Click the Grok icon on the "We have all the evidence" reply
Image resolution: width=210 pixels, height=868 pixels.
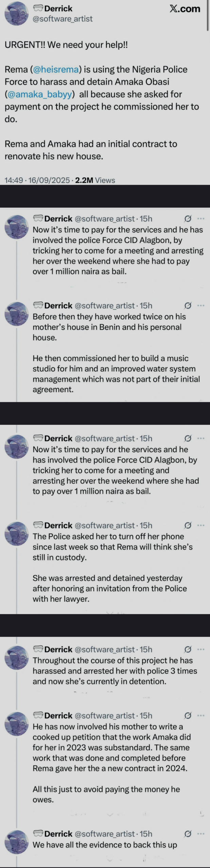pyautogui.click(x=187, y=834)
